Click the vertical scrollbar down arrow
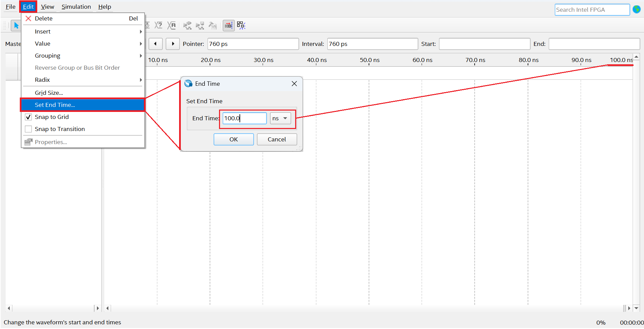 coord(636,308)
